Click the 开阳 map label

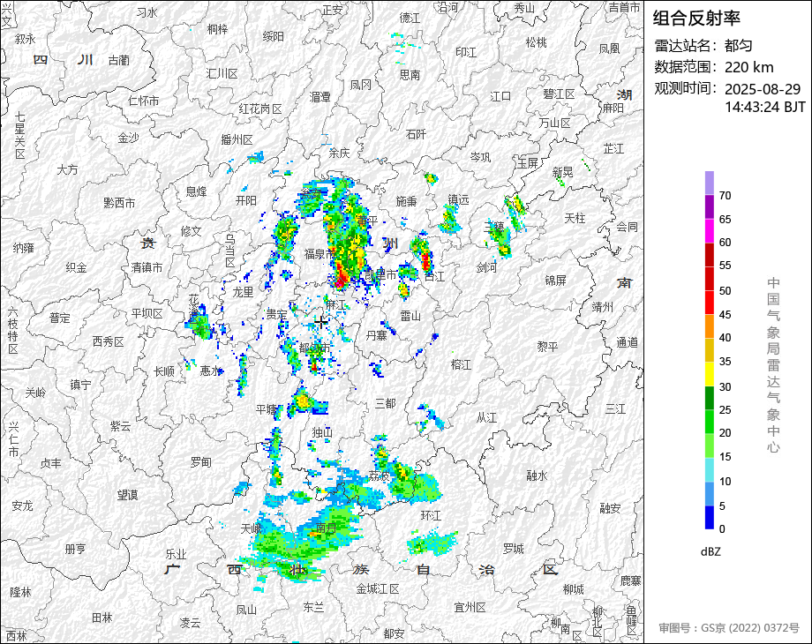pos(246,200)
